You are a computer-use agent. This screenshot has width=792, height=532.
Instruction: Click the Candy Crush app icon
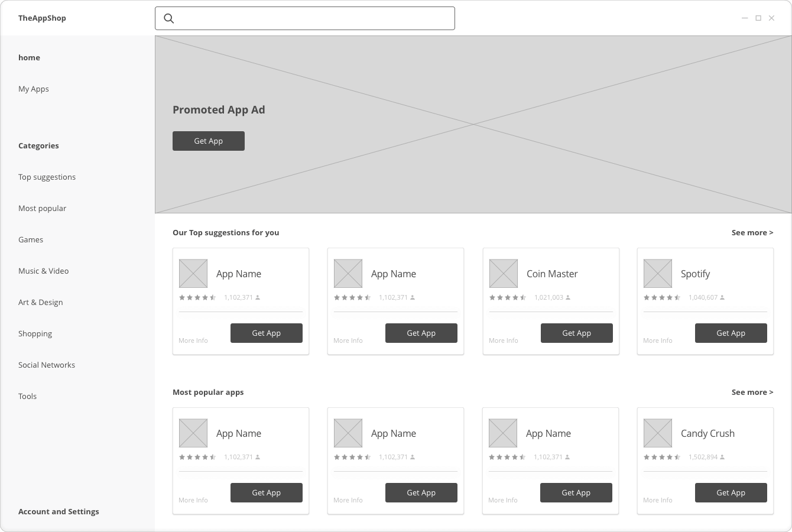[657, 433]
